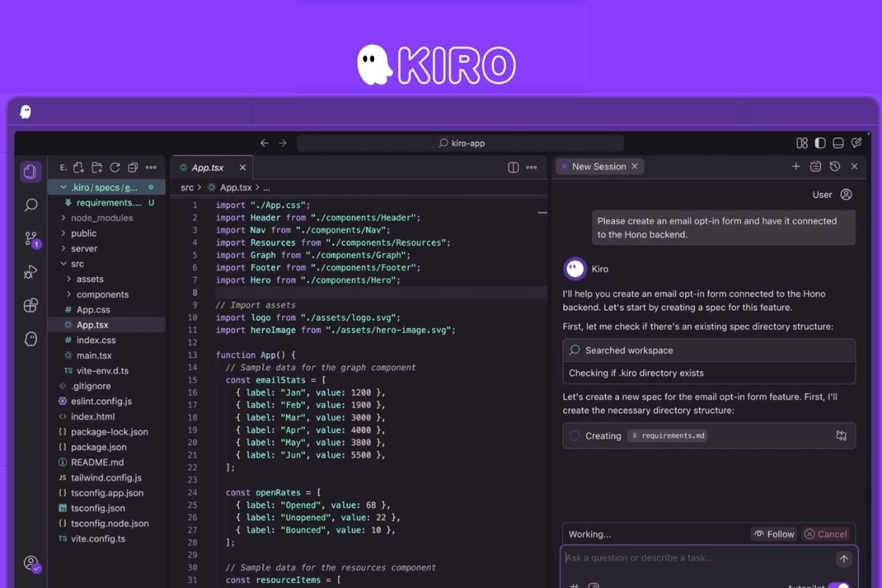Open the Search view in activity bar
Screen dimensions: 882x588
point(31,205)
